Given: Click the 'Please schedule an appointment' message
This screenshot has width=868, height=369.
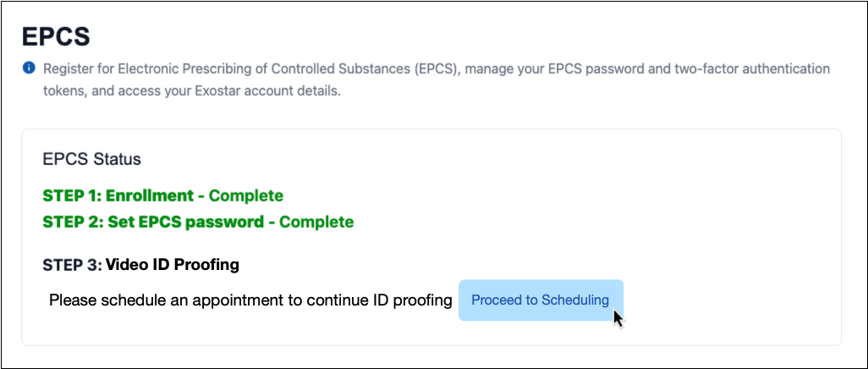Looking at the screenshot, I should point(250,300).
